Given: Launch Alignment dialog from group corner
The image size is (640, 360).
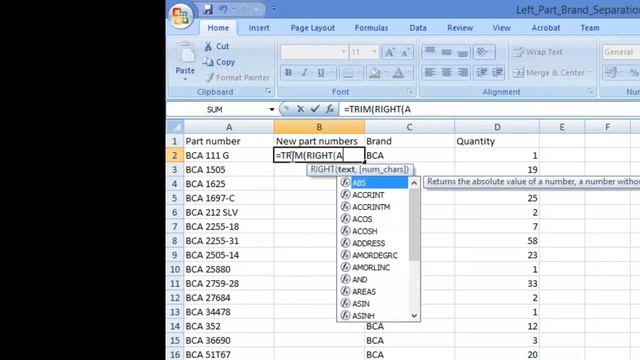Looking at the screenshot, I should (x=591, y=91).
